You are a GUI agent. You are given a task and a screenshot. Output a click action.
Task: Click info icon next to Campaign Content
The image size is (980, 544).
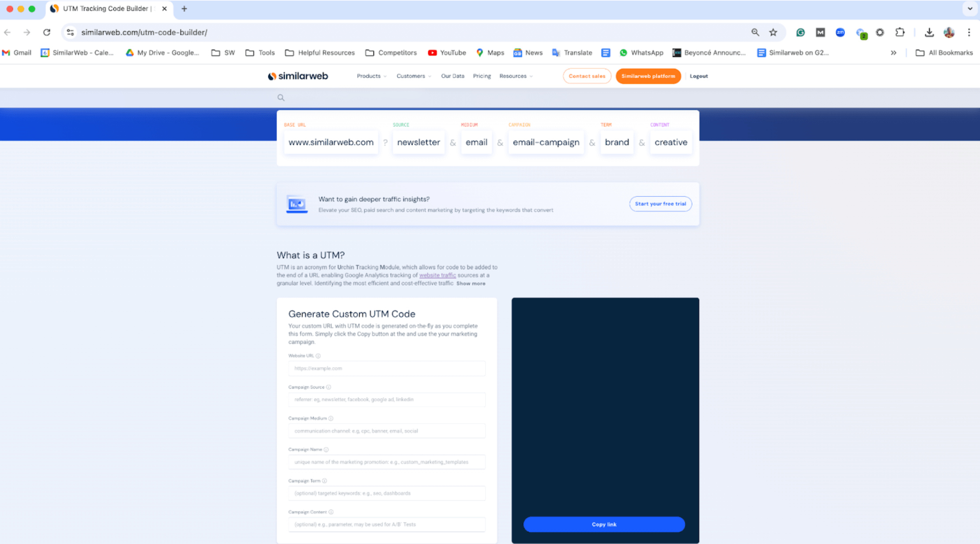coord(331,512)
